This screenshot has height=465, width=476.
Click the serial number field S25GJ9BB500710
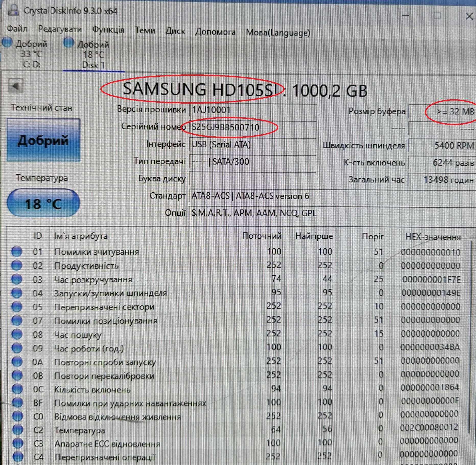click(x=252, y=127)
